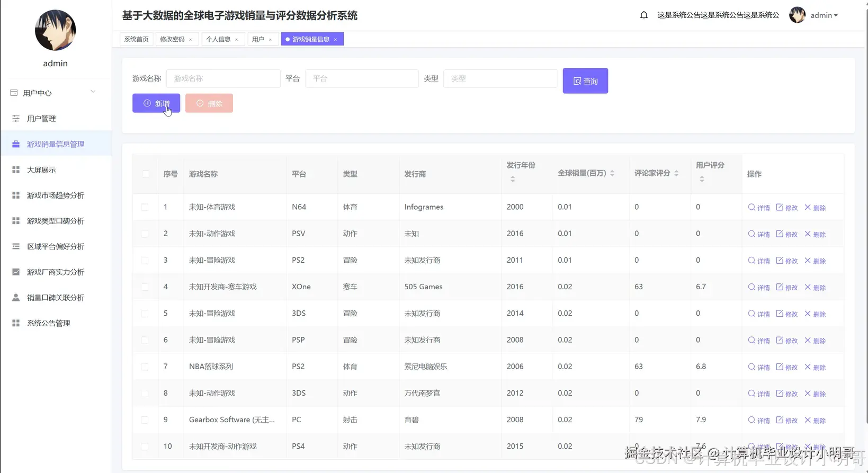Click the 游戏市场趋势分析 sidebar icon
The image size is (868, 473).
click(x=16, y=195)
